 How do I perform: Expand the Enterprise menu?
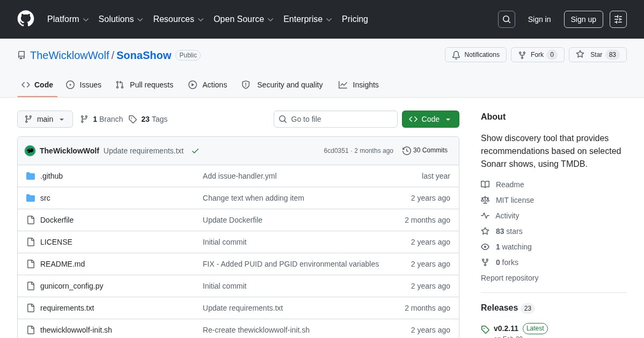(x=308, y=19)
